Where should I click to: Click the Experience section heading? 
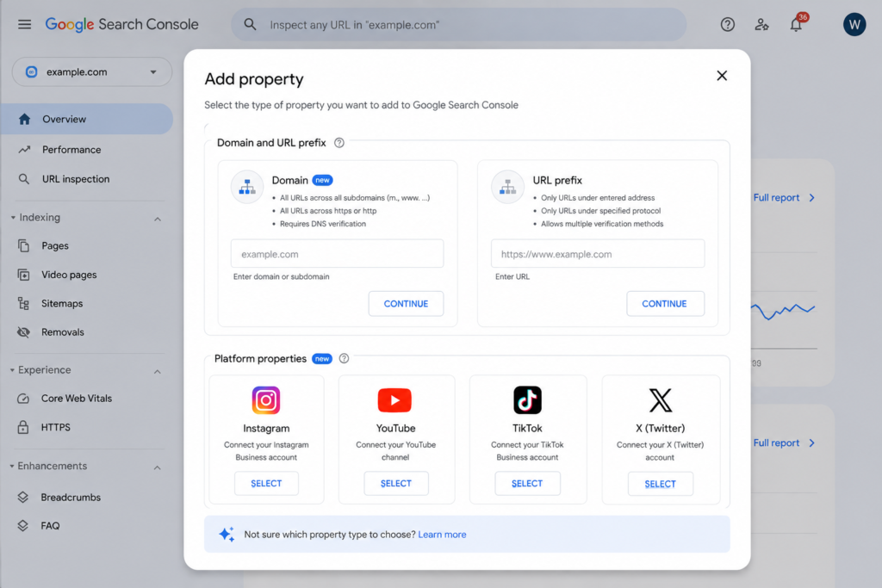pyautogui.click(x=45, y=370)
